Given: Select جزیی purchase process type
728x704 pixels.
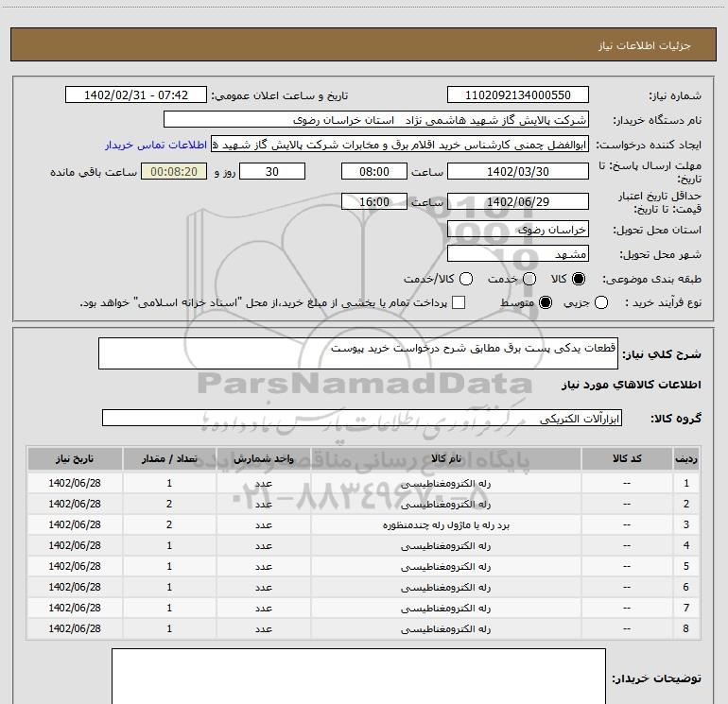Looking at the screenshot, I should point(603,302).
